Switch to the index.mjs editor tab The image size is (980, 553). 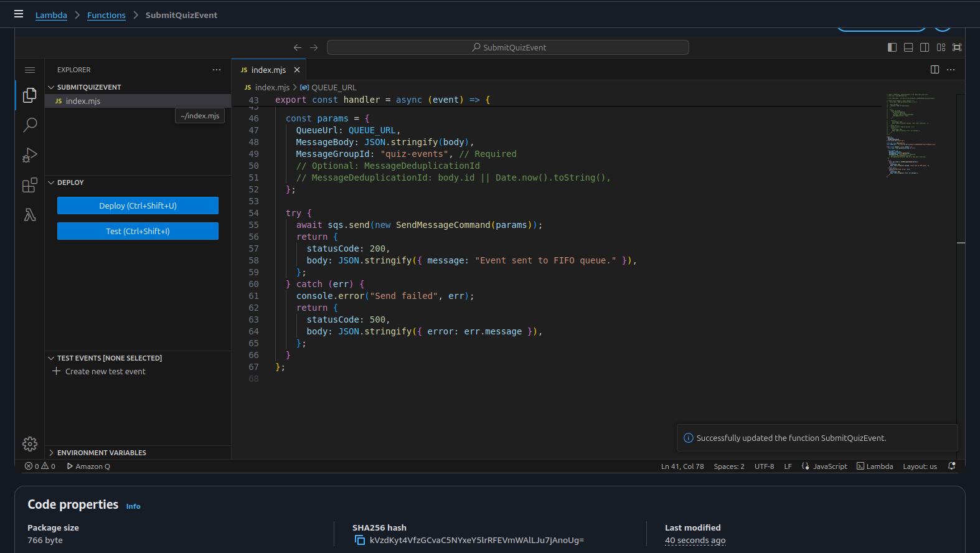(268, 70)
